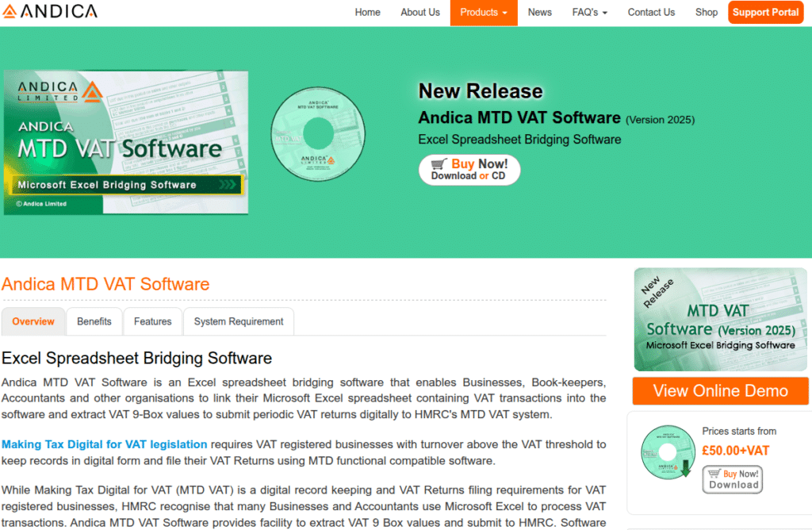Click the MTD VAT software CD image in the banner
Viewport: 812px width, 530px height.
click(318, 134)
